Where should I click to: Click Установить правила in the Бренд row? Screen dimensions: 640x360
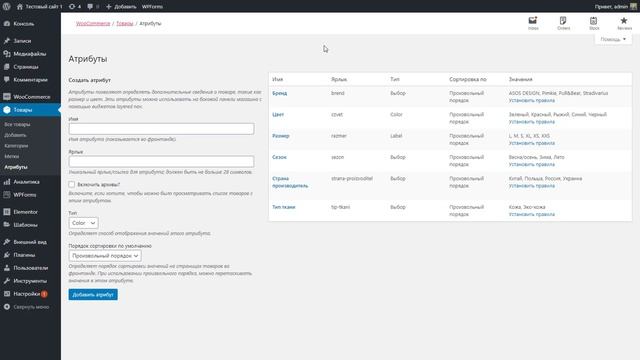(x=532, y=100)
